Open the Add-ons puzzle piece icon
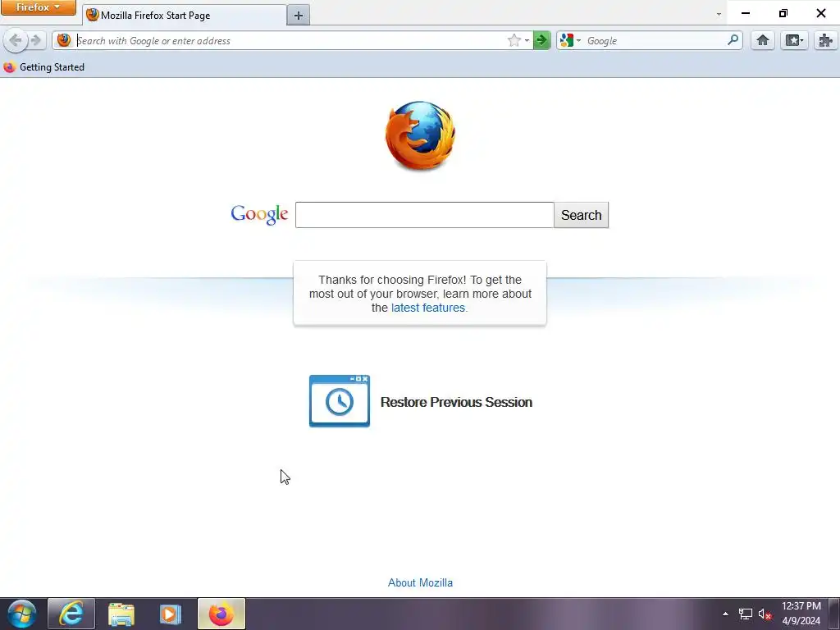The width and height of the screenshot is (840, 630). click(825, 40)
